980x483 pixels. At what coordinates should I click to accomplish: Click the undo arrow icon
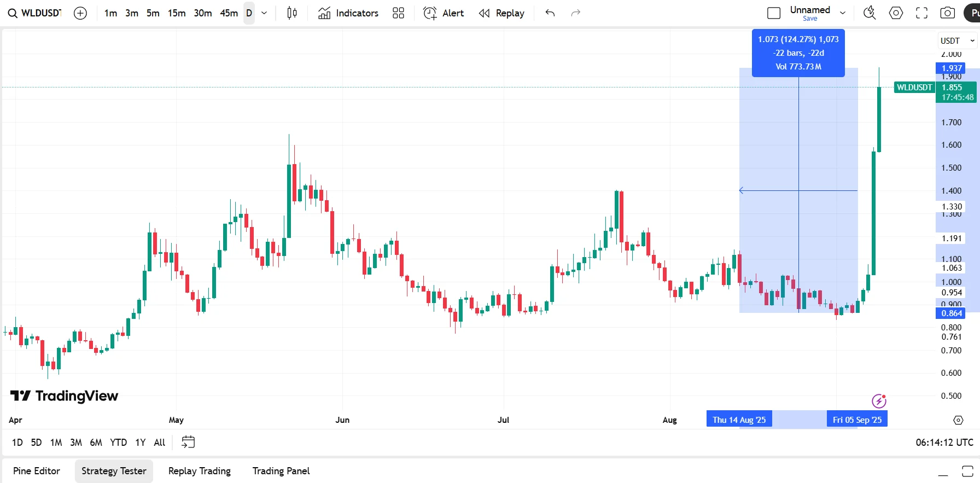550,13
